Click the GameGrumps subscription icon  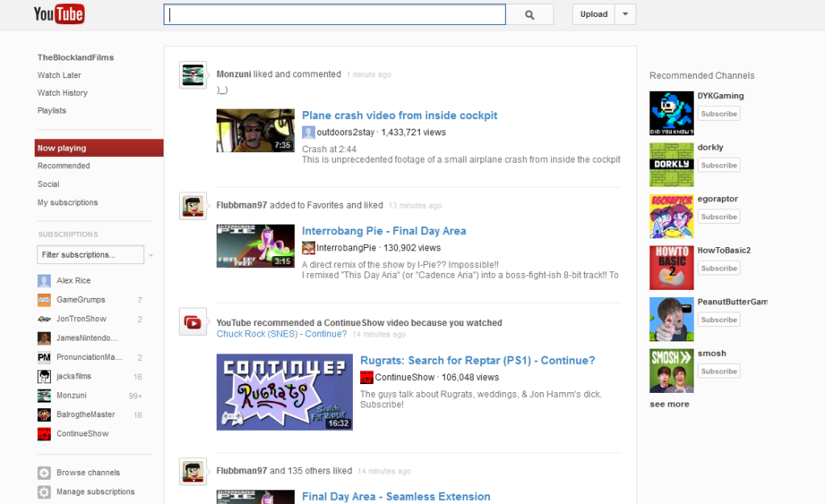coord(44,300)
